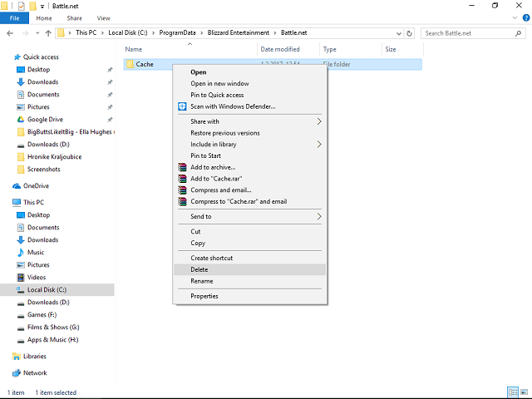The height and width of the screenshot is (399, 532).
Task: Choose Restore previous versions
Action: tap(249, 133)
